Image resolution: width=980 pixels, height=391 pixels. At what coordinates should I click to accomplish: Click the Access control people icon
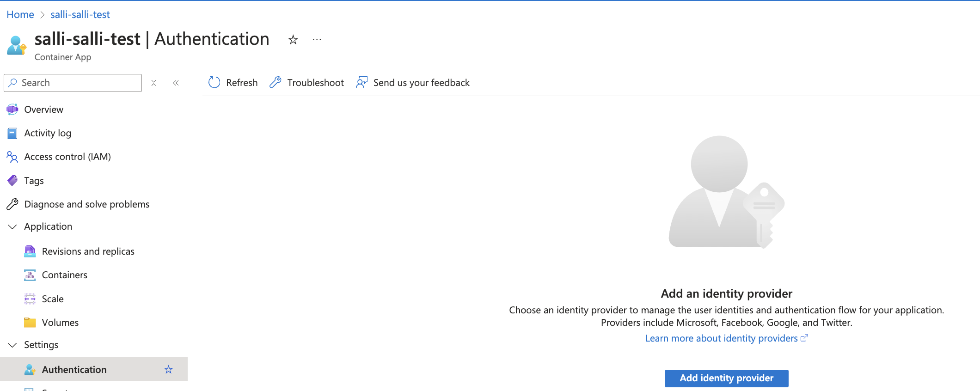click(12, 157)
